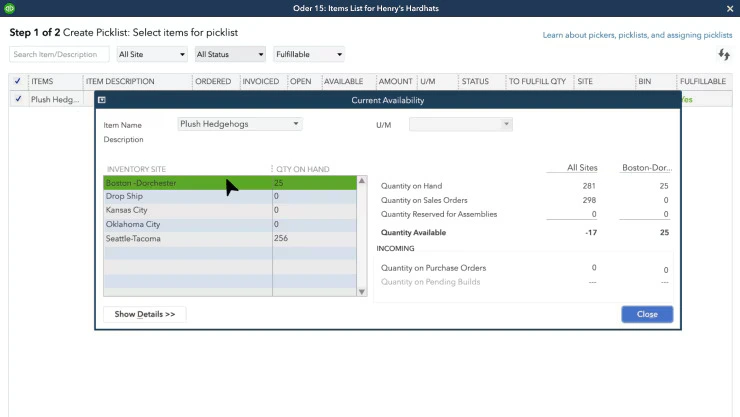Open the All Status filter dropdown
This screenshot has width=740, height=417.
pyautogui.click(x=230, y=54)
